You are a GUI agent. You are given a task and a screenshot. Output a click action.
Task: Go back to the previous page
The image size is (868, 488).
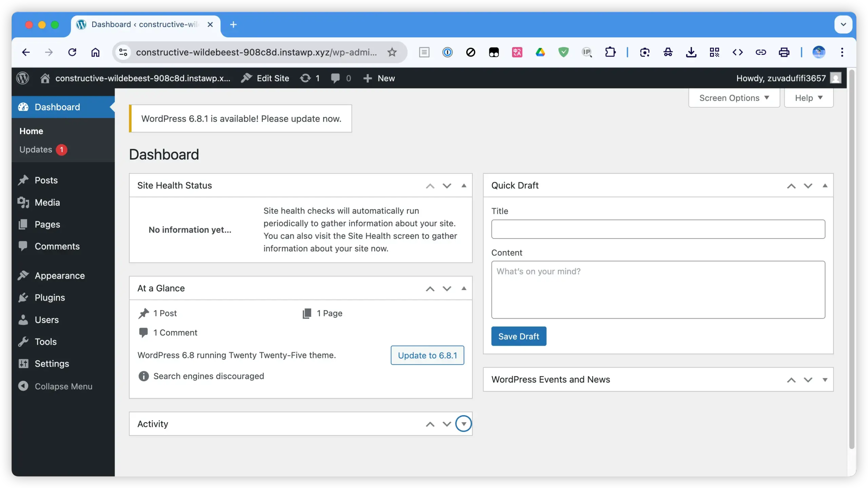(x=26, y=52)
